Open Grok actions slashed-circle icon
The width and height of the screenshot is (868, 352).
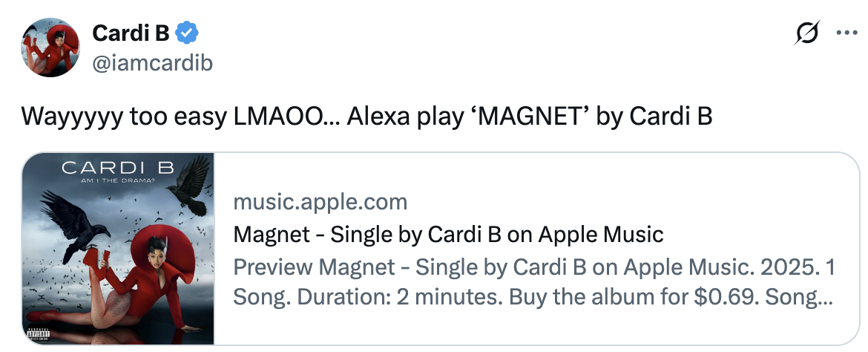806,33
